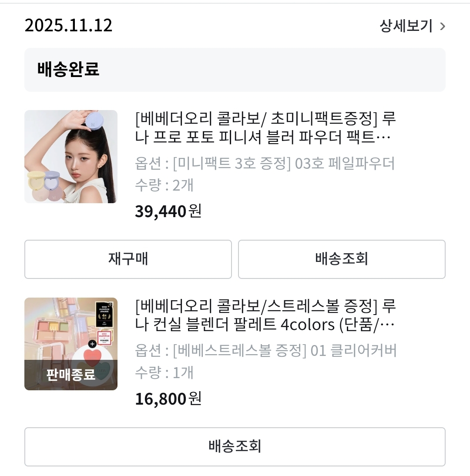Image resolution: width=470 pixels, height=476 pixels.
Task: Click the 판매종료 overlay label
Action: (71, 375)
